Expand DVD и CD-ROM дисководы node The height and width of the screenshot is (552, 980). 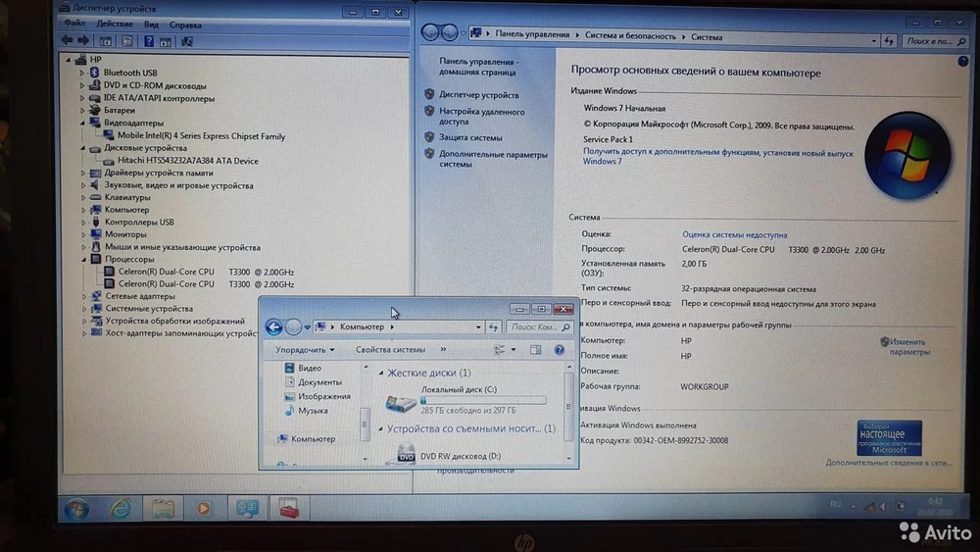tap(82, 85)
